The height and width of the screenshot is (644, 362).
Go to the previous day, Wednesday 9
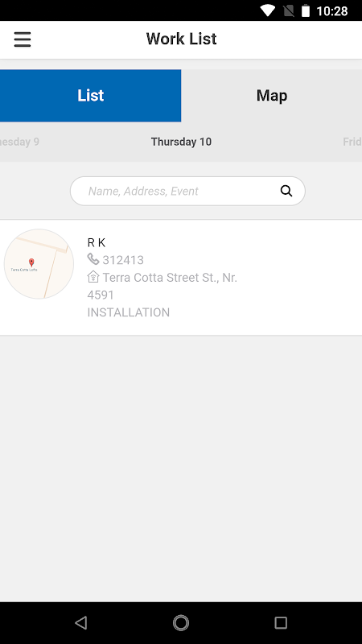click(x=19, y=142)
